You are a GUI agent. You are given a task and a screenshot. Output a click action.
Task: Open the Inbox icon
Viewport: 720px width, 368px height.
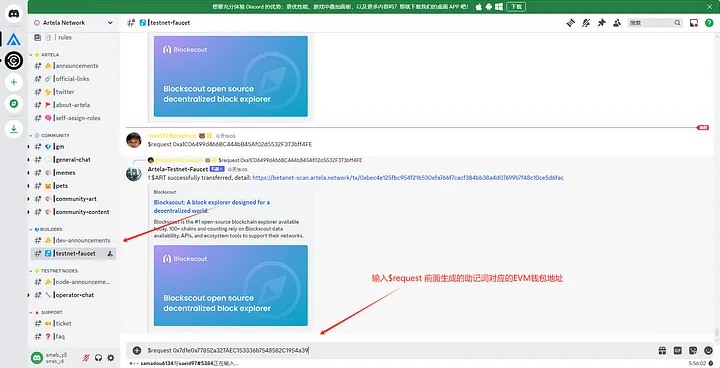point(694,23)
